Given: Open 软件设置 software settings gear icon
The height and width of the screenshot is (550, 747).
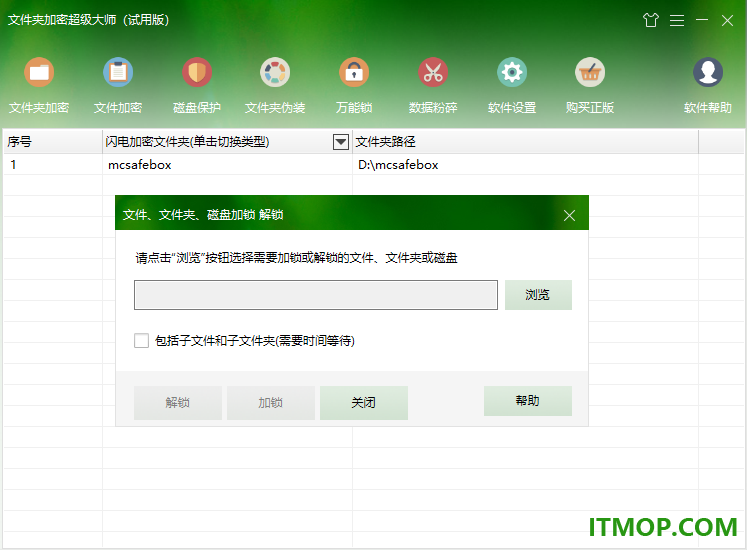Looking at the screenshot, I should (512, 72).
